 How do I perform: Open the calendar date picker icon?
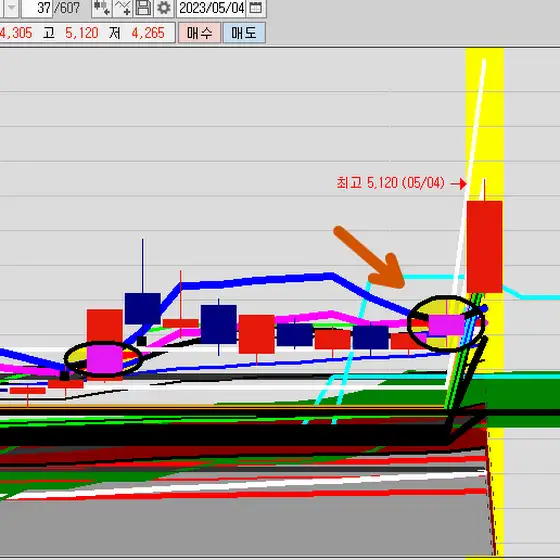(255, 8)
